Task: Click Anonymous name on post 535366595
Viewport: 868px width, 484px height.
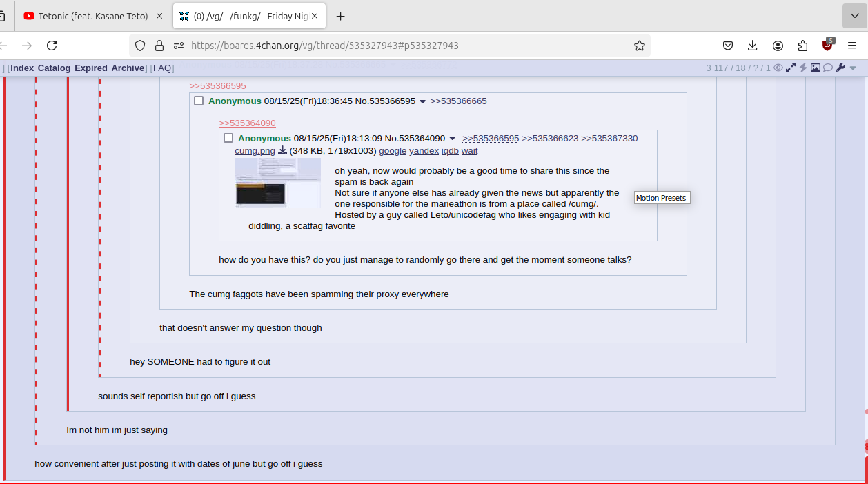Action: click(x=235, y=101)
